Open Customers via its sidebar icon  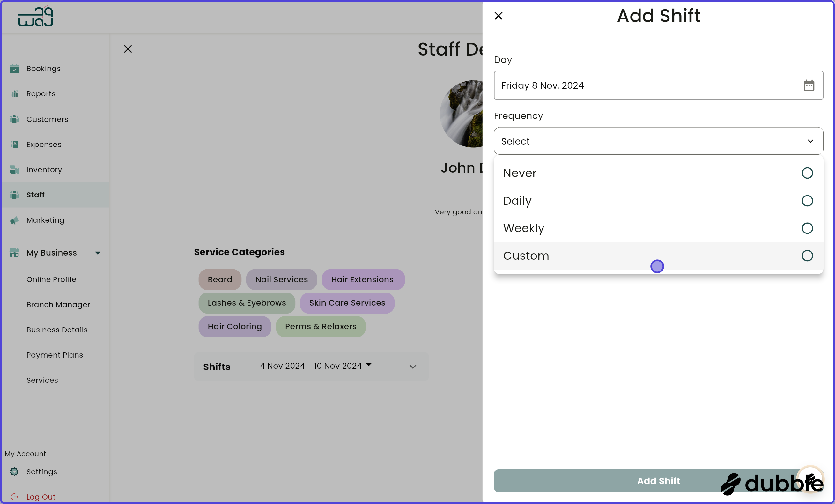(14, 119)
